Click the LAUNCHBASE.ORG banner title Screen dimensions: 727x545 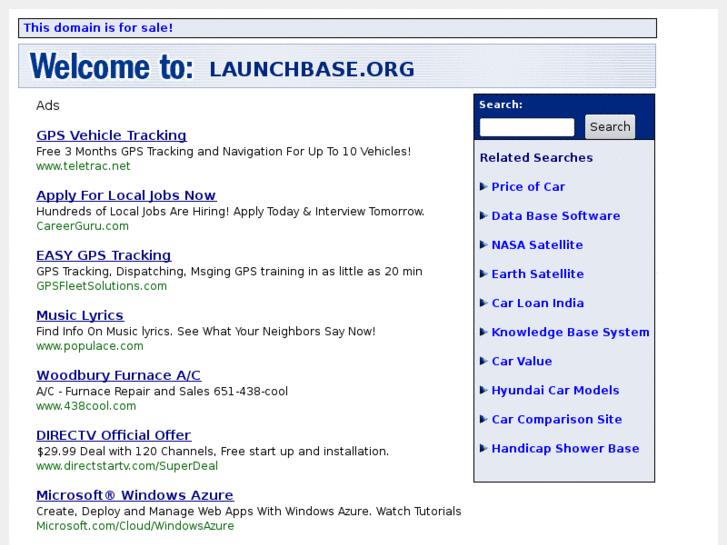pos(312,70)
